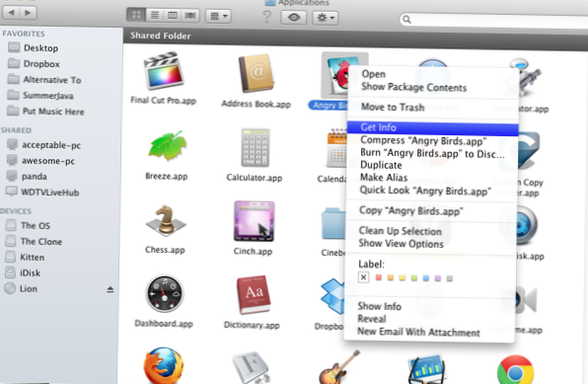The height and width of the screenshot is (384, 588).
Task: Apply the gray label color
Action: pyautogui.click(x=450, y=278)
